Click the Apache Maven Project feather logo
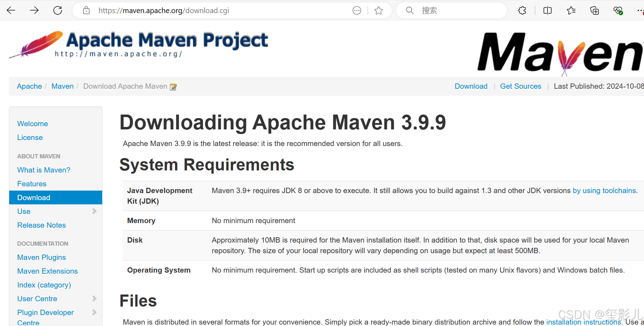644x326 pixels. click(139, 45)
